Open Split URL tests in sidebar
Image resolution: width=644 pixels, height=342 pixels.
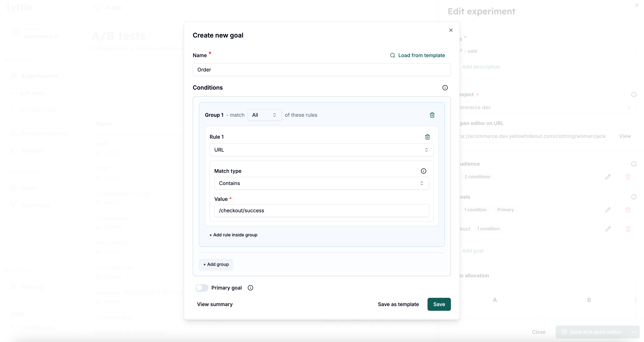click(38, 110)
